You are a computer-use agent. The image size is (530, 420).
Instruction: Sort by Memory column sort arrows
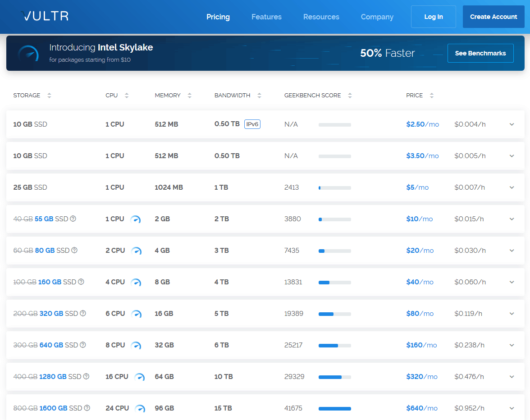click(190, 96)
